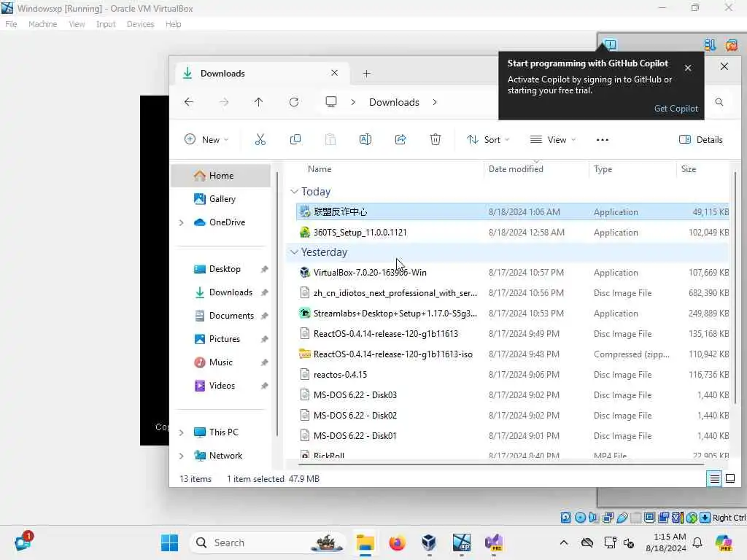Open VirtualBox Devices menu
747x560 pixels.
140,24
